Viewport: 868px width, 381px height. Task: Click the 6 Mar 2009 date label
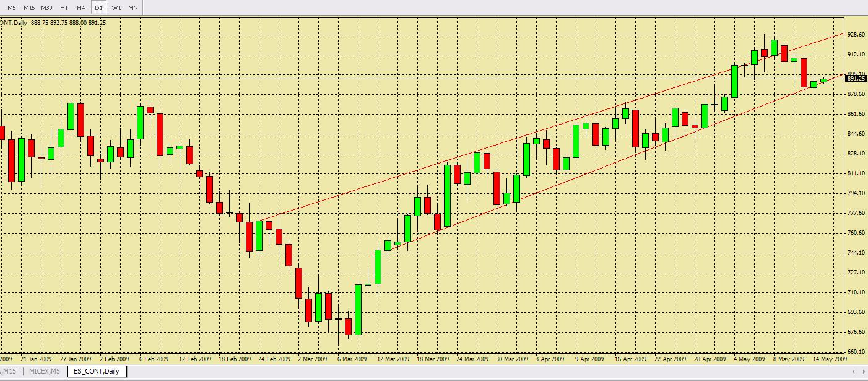[x=352, y=359]
